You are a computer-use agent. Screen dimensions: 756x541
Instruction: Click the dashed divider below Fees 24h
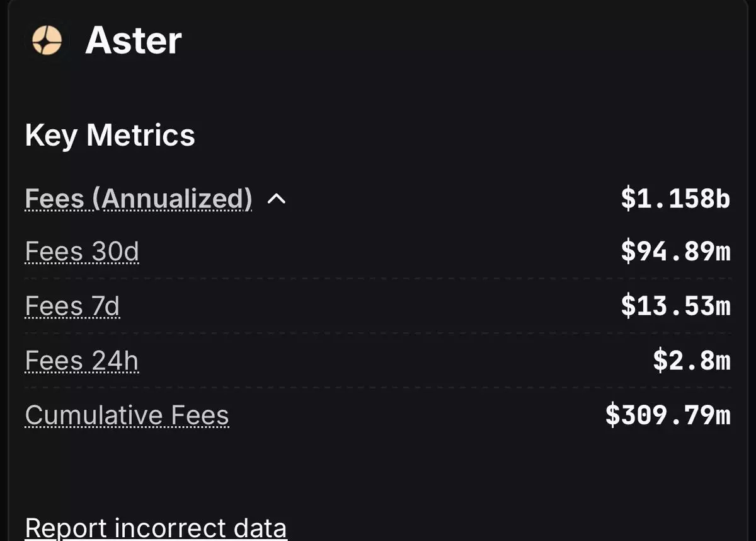pyautogui.click(x=378, y=387)
